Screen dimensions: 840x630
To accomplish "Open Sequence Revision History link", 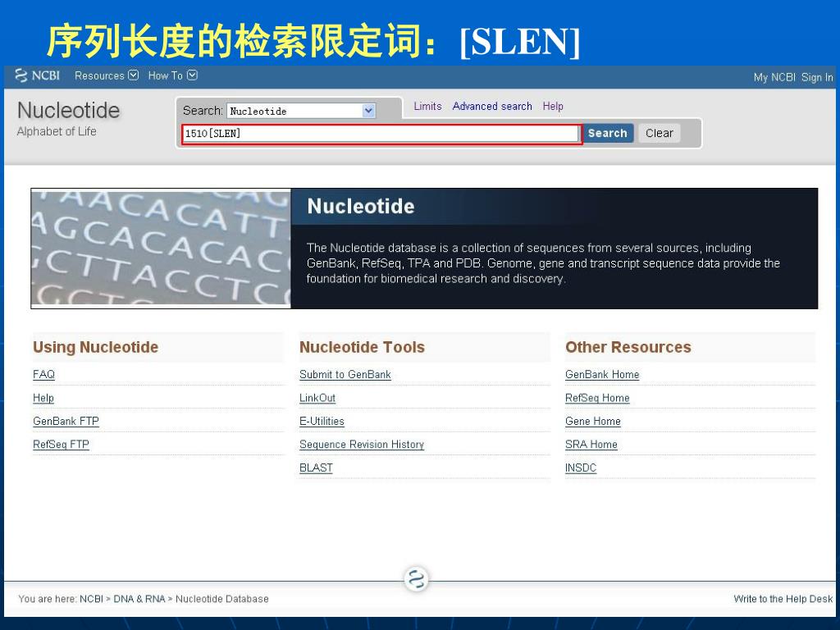I will click(x=362, y=444).
